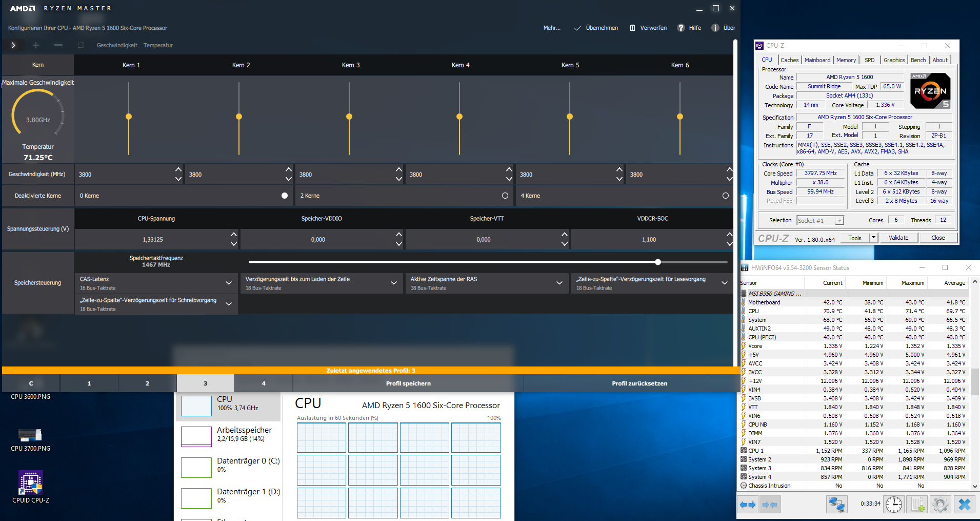Discard changes with the Verwerfen trash button
Image resolution: width=980 pixels, height=521 pixels.
click(648, 28)
